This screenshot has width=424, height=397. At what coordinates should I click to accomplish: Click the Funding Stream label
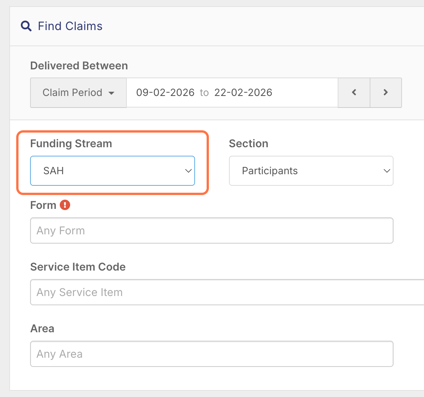tap(71, 143)
